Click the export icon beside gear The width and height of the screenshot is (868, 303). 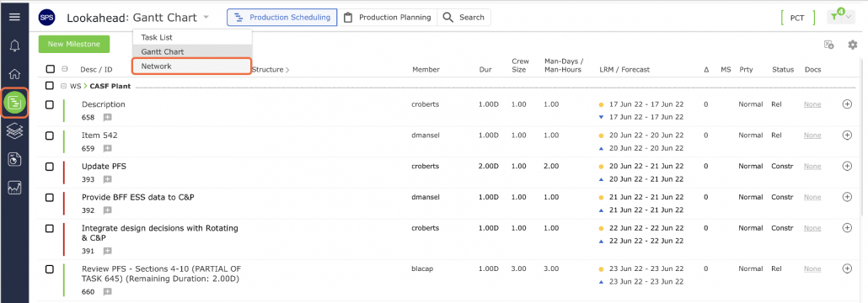(x=828, y=45)
